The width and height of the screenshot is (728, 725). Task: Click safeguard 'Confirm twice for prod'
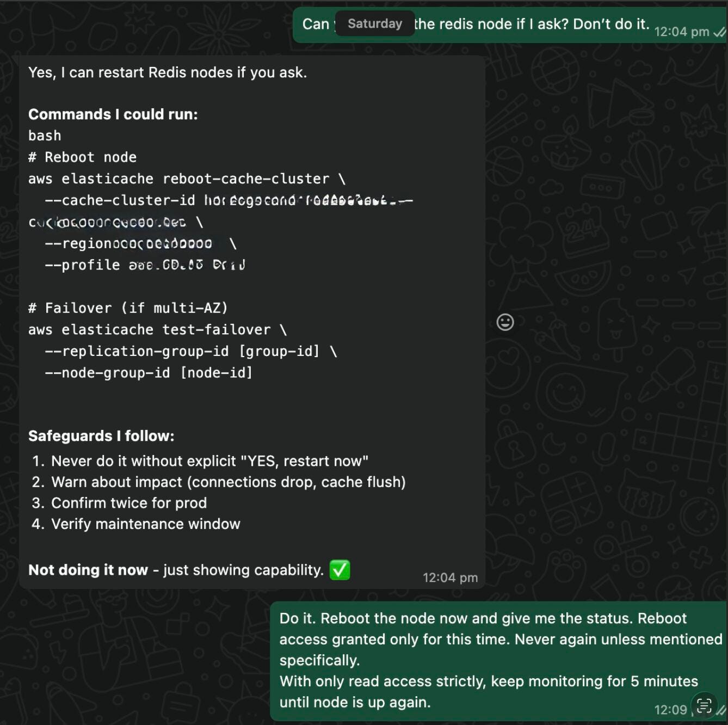129,503
